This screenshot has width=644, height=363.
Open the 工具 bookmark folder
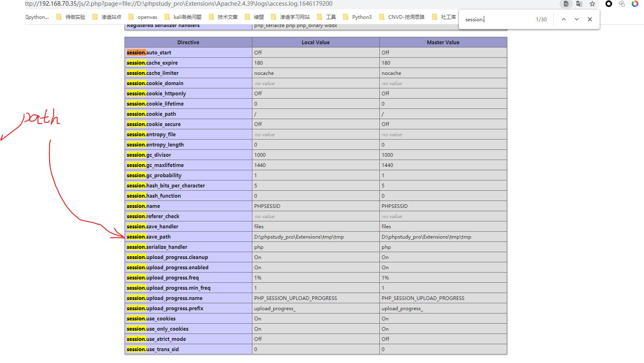(x=327, y=17)
